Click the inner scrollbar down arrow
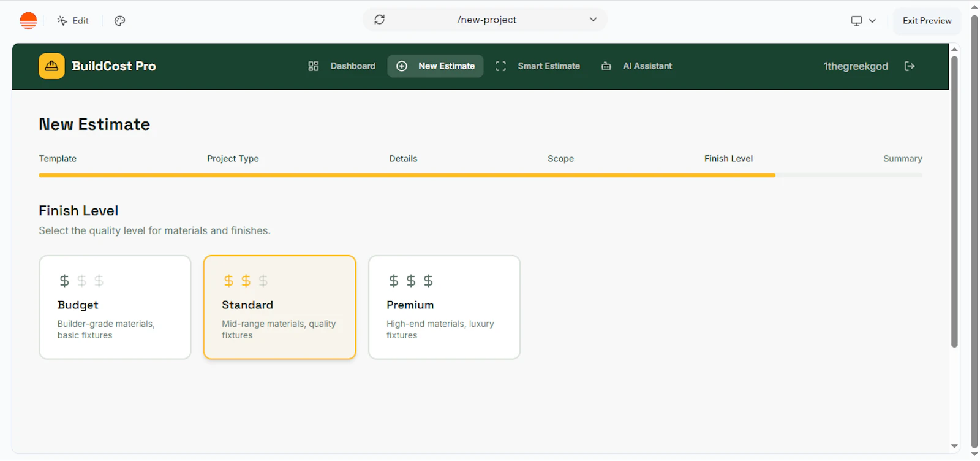This screenshot has height=461, width=980. (x=954, y=446)
